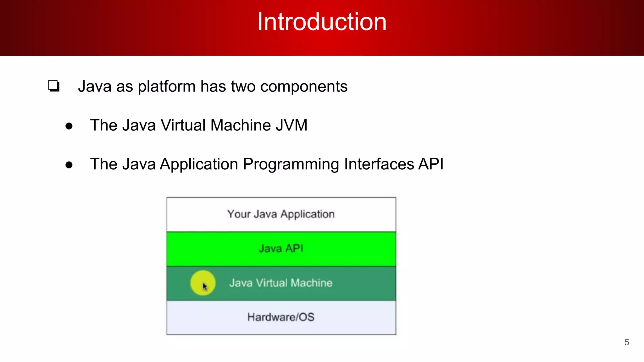
Task: Click the bright green Java API layer
Action: [x=281, y=249]
